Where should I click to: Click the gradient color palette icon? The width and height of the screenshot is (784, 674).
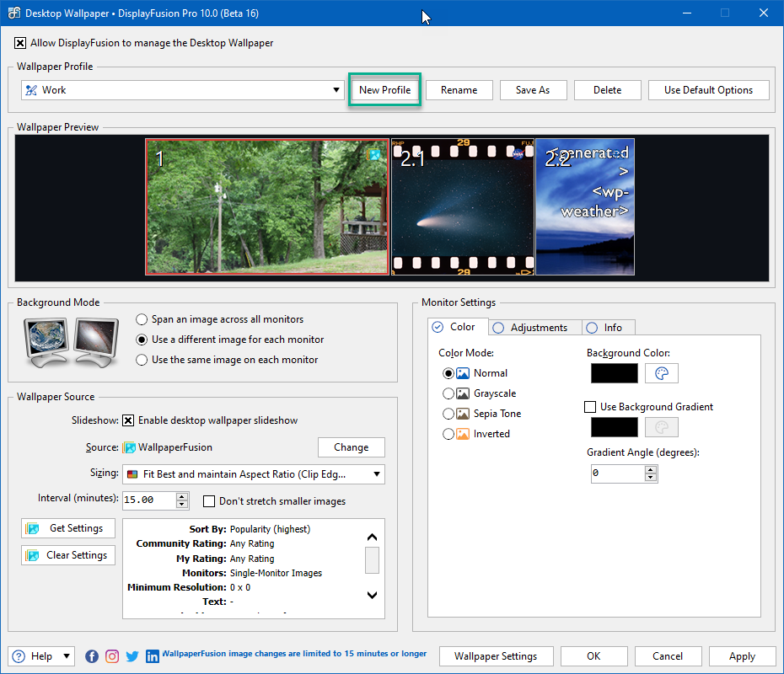(x=662, y=427)
